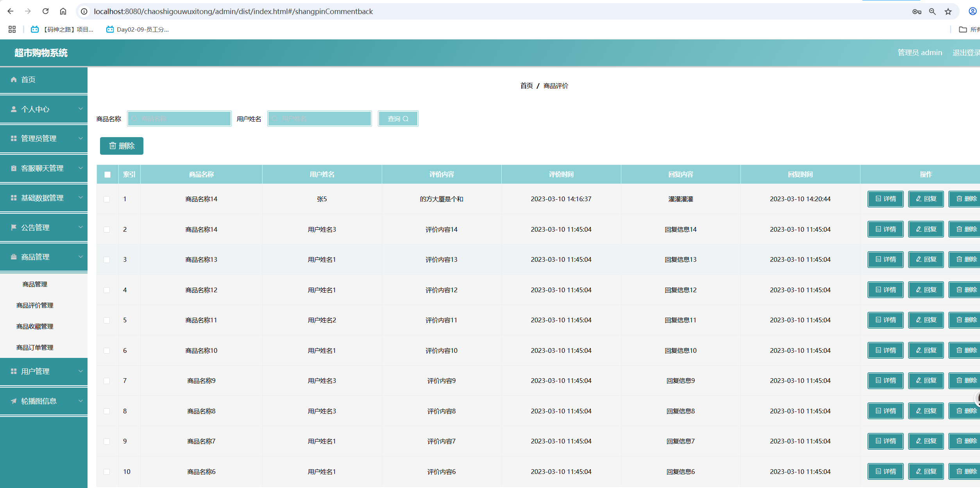The height and width of the screenshot is (488, 980).
Task: Open the apps grid in bookmarks bar
Action: click(12, 29)
